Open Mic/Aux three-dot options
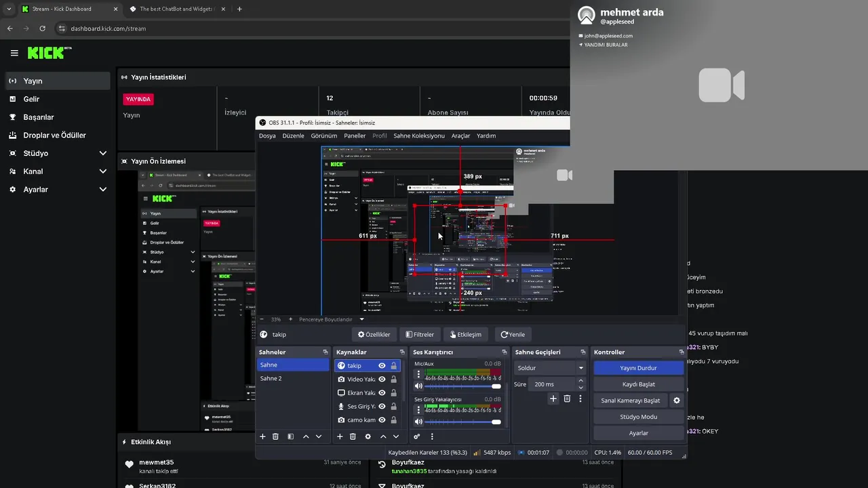The width and height of the screenshot is (868, 488). [x=418, y=374]
